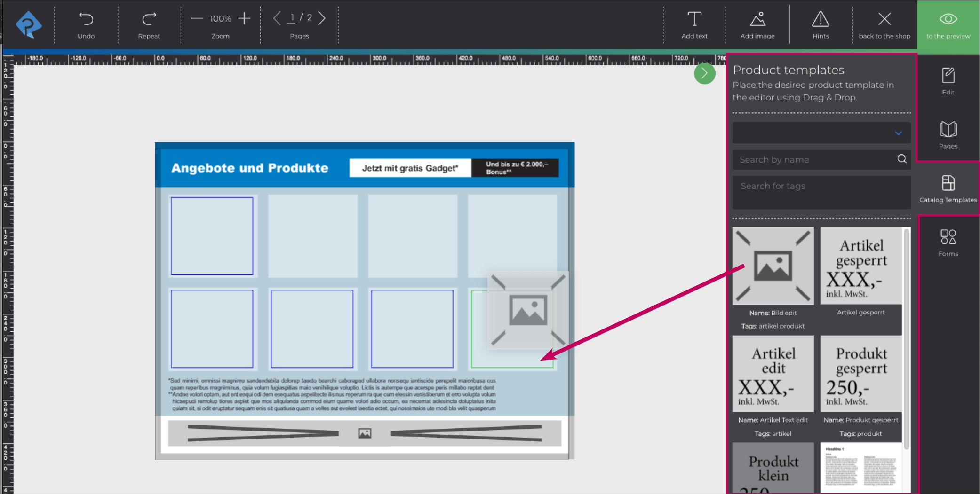
Task: Open the Add image tool
Action: click(757, 19)
